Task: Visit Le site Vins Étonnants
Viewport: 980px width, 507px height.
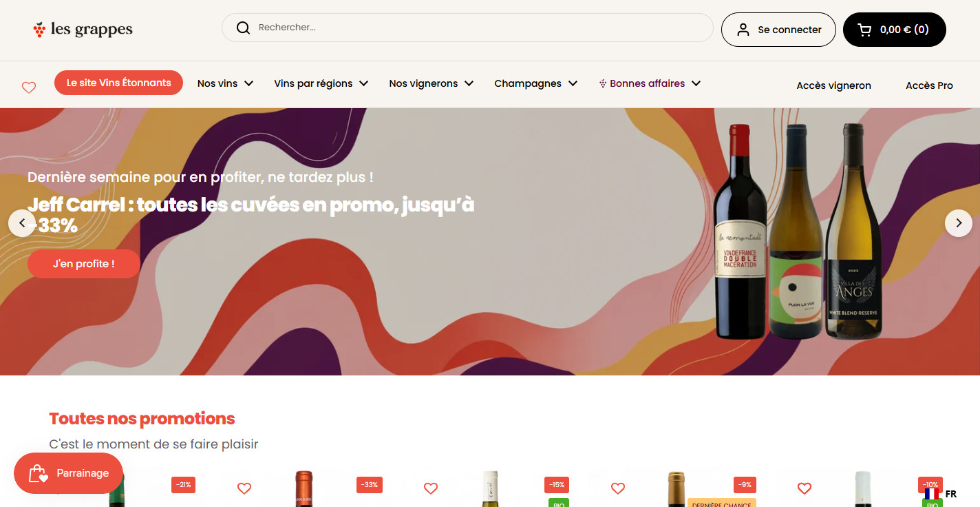Action: click(118, 83)
